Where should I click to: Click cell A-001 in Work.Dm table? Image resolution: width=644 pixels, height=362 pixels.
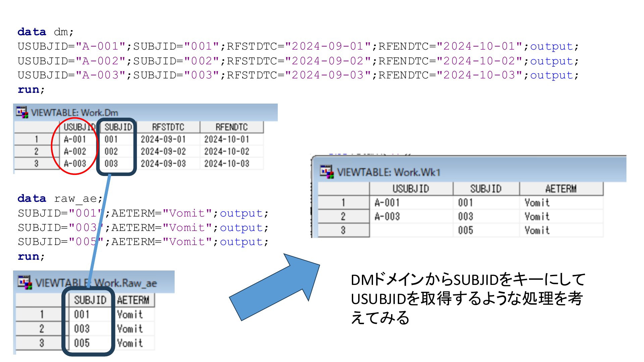(79, 139)
